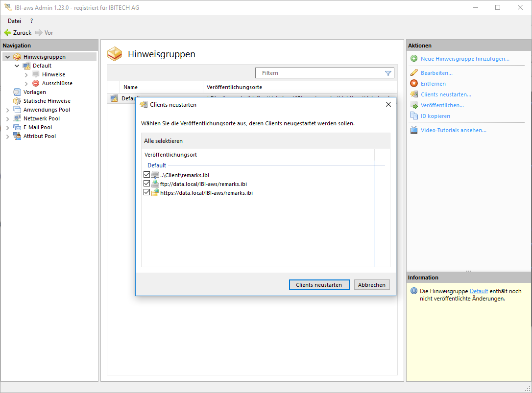Click the filter funnel icon

388,73
